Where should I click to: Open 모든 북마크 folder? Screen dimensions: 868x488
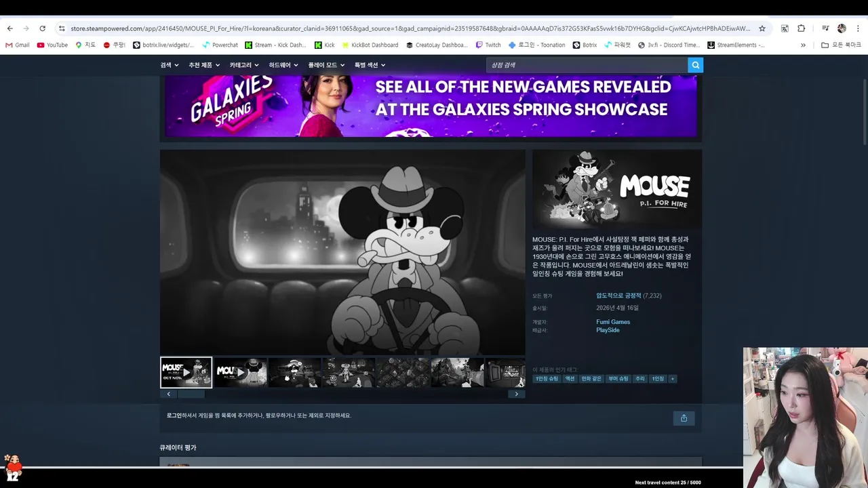[841, 45]
